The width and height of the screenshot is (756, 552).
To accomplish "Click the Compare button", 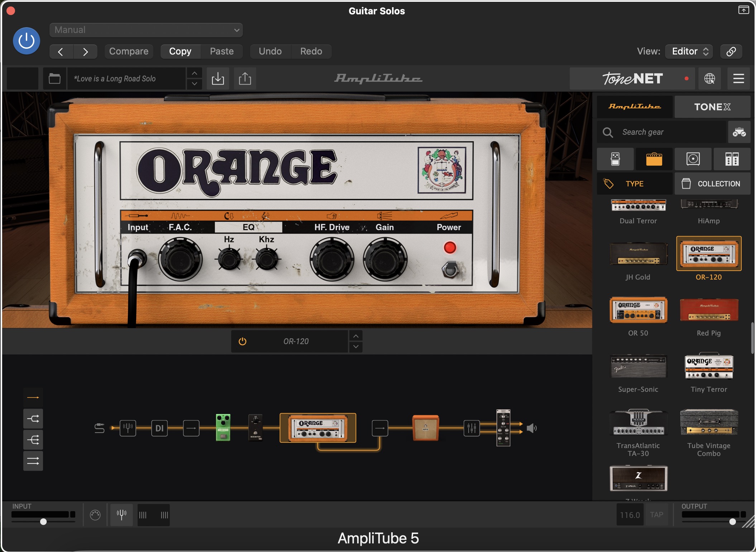I will click(129, 51).
